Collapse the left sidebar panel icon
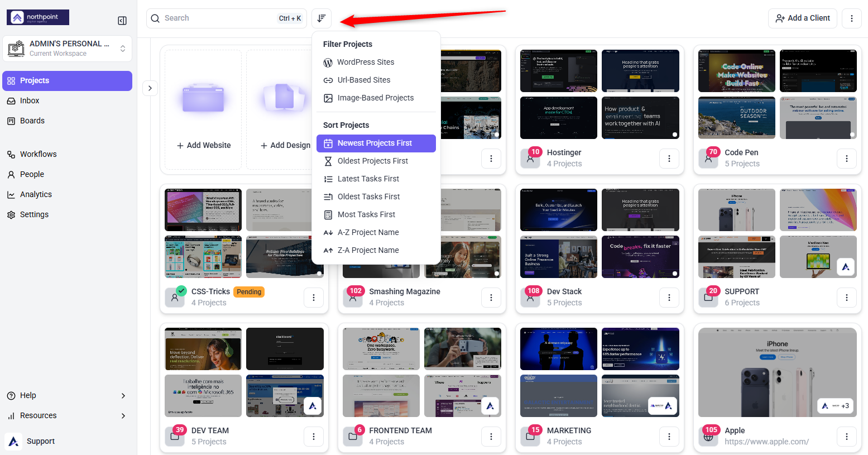 click(122, 21)
